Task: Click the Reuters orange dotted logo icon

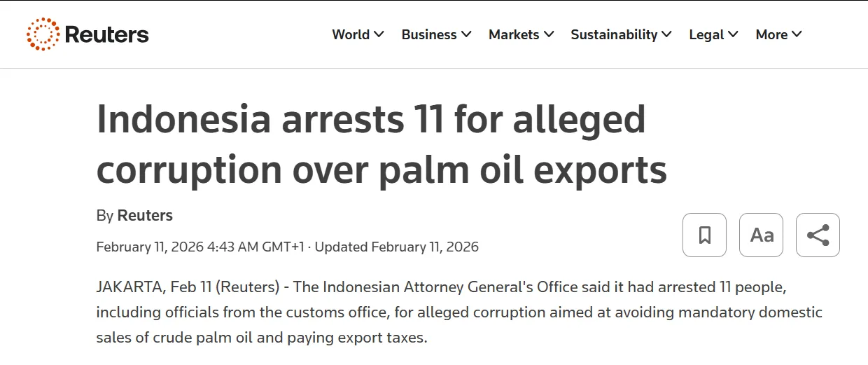Action: [43, 34]
